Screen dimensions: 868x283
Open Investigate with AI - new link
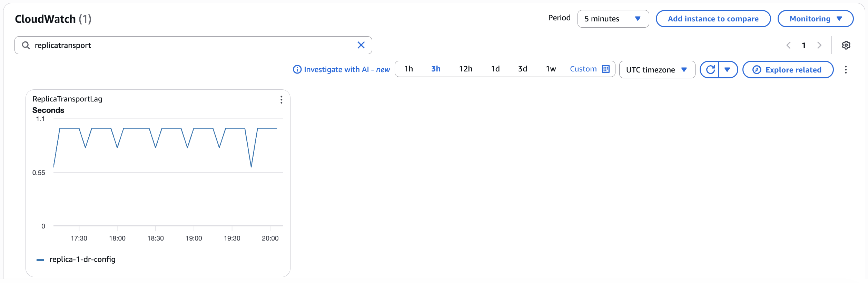click(x=347, y=70)
